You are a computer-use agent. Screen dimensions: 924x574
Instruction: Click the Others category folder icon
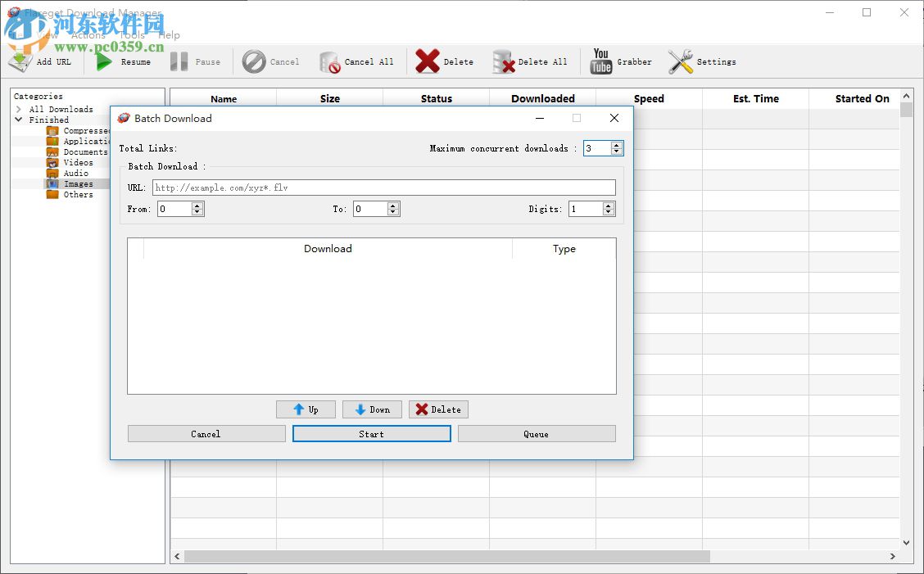click(52, 195)
